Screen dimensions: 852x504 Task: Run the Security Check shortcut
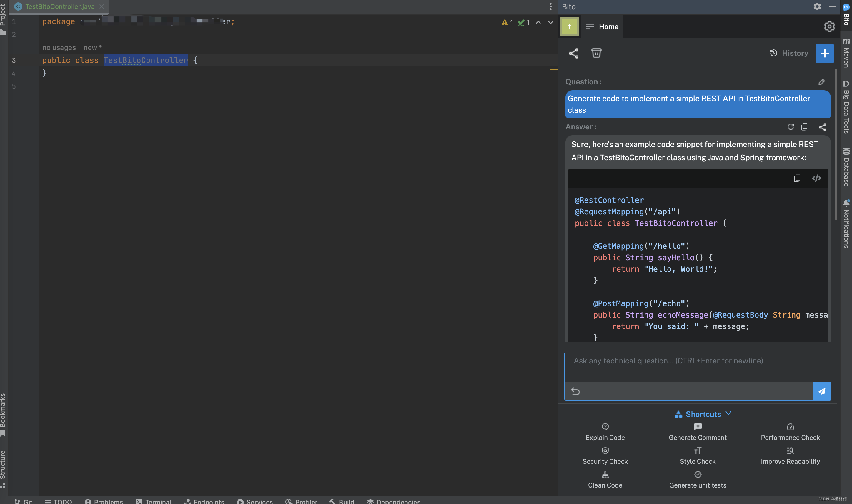click(x=605, y=456)
